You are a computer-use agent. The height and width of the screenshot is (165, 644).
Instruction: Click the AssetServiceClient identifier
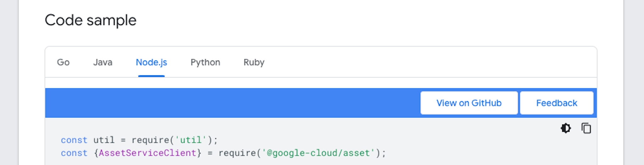[147, 153]
